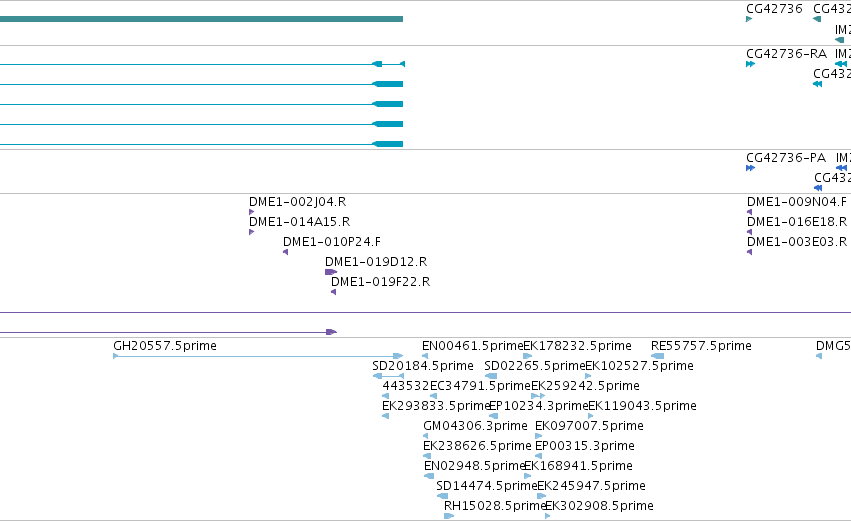The height and width of the screenshot is (521, 851).
Task: Click the thick purple glyph below DME1-019D12.R
Action: [331, 272]
